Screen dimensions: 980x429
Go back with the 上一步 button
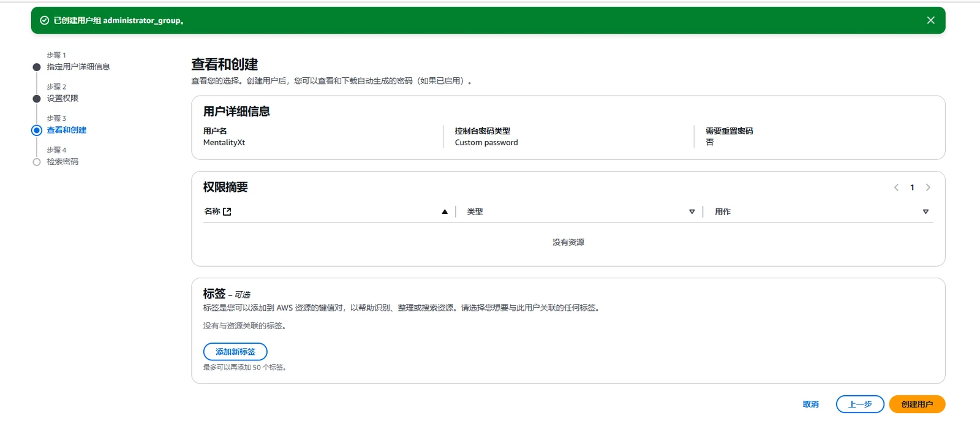[860, 404]
